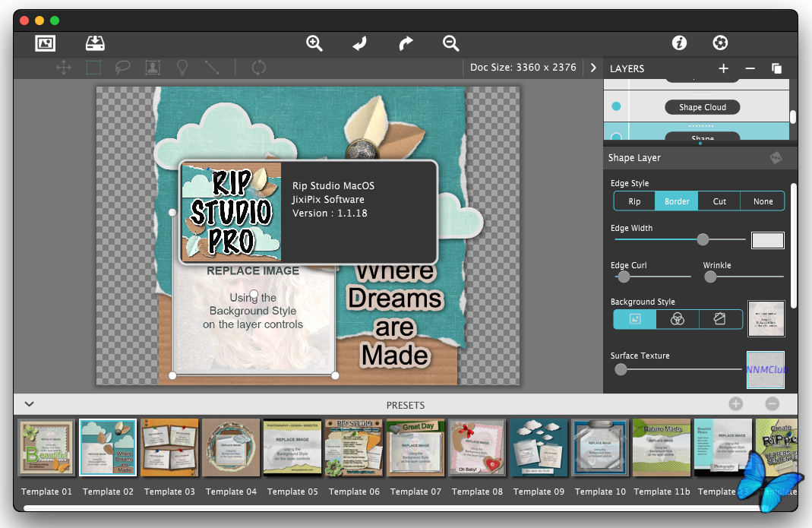Click the Rip Studio Pro about logo
The height and width of the screenshot is (528, 812).
pyautogui.click(x=231, y=212)
